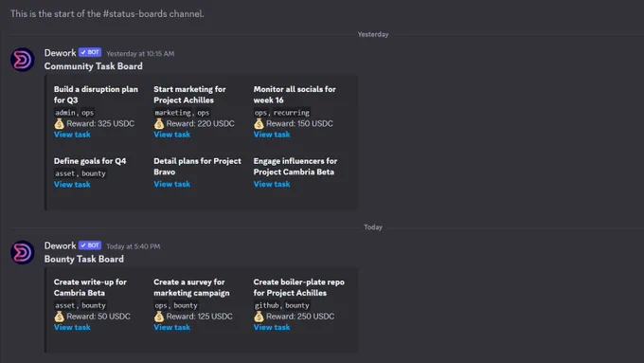
Task: Open View task for Detail plans for Project Bravo
Action: (x=172, y=184)
